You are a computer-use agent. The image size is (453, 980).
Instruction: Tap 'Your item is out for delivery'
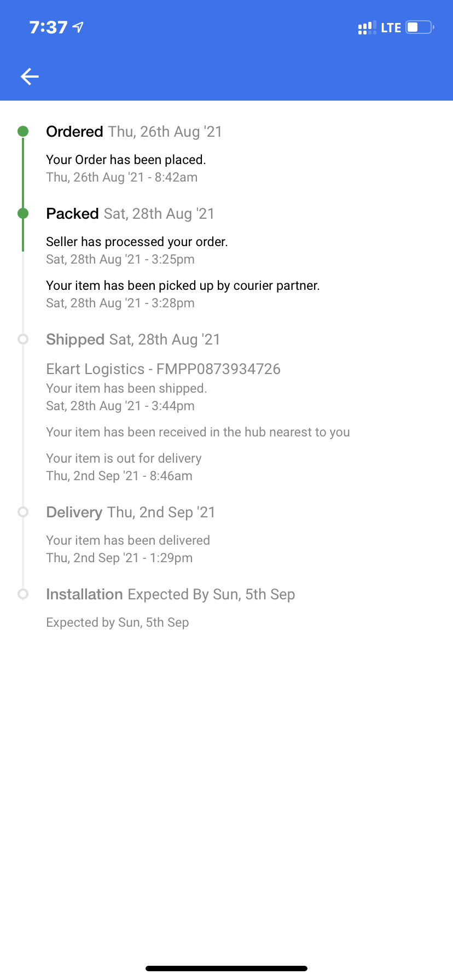point(124,458)
